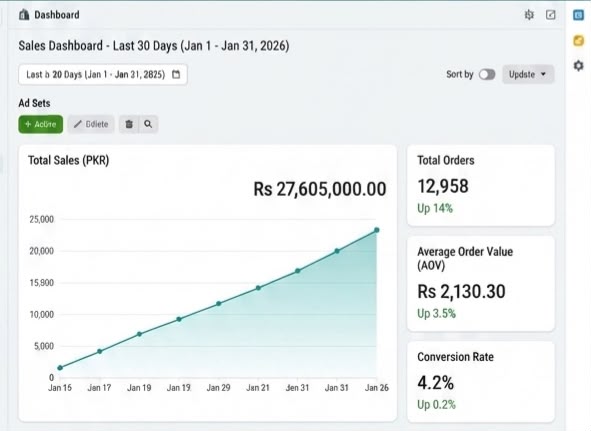
Task: Click the Total Orders card title
Action: tap(446, 160)
